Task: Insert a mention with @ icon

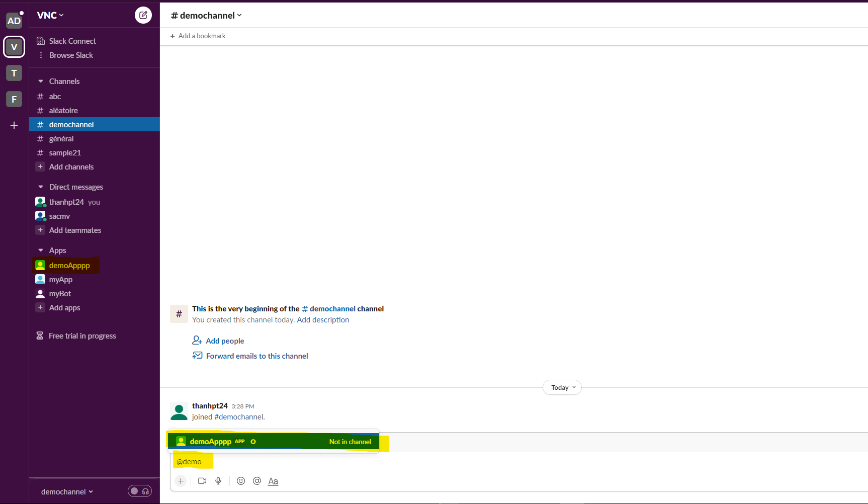Action: (x=257, y=481)
